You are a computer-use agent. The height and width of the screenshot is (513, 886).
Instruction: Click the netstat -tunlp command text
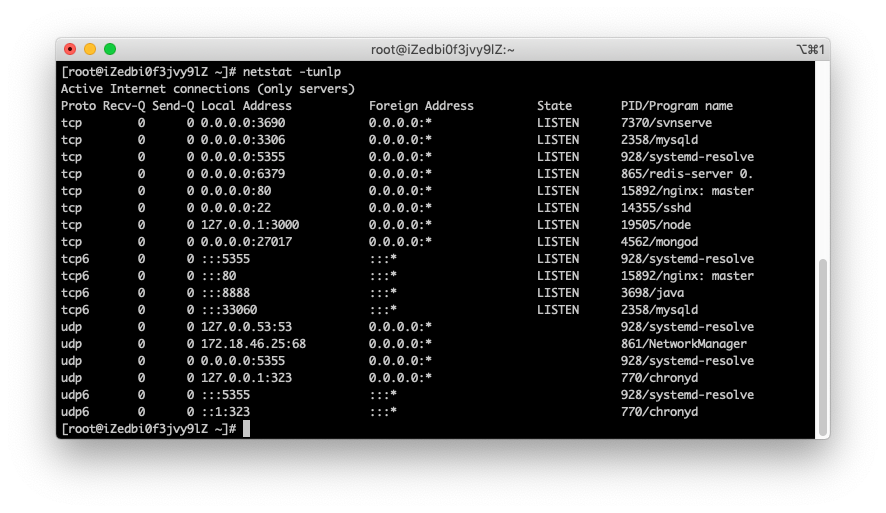click(x=292, y=72)
